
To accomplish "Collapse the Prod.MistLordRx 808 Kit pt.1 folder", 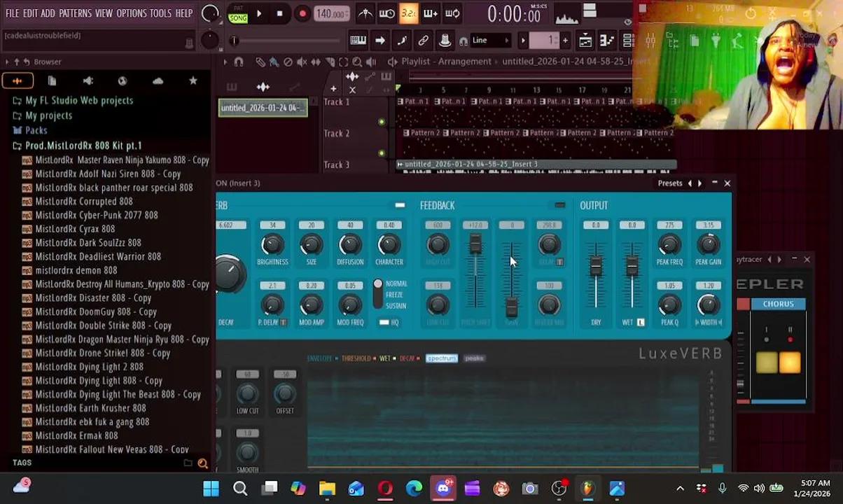I will click(x=83, y=146).
